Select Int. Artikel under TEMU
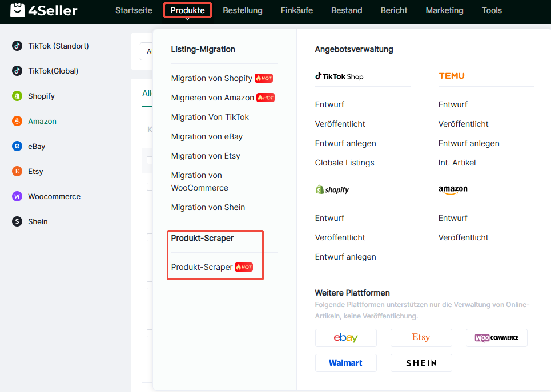The width and height of the screenshot is (551, 392). tap(457, 163)
